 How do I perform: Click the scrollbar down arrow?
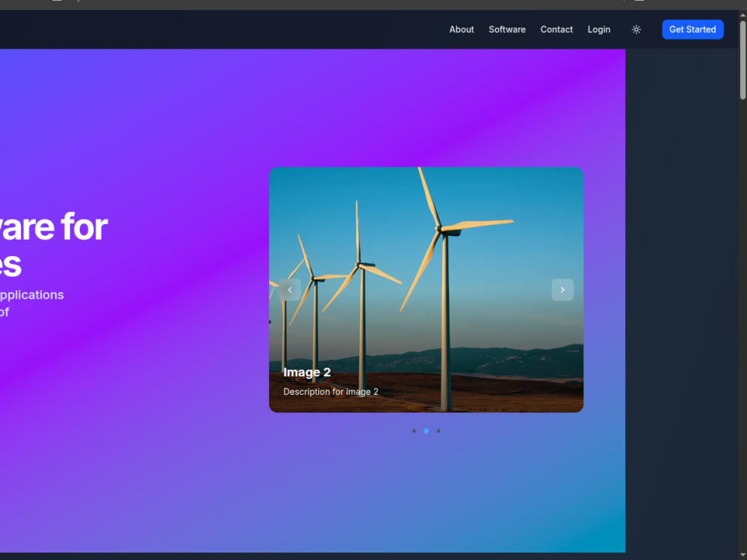[743, 556]
